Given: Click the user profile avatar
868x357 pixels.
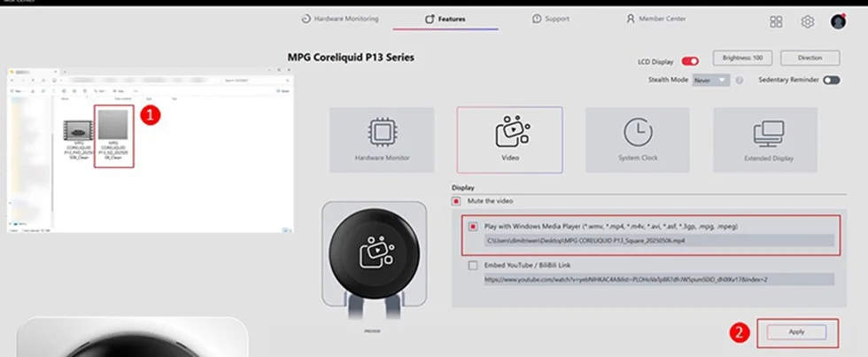Looking at the screenshot, I should tap(838, 21).
